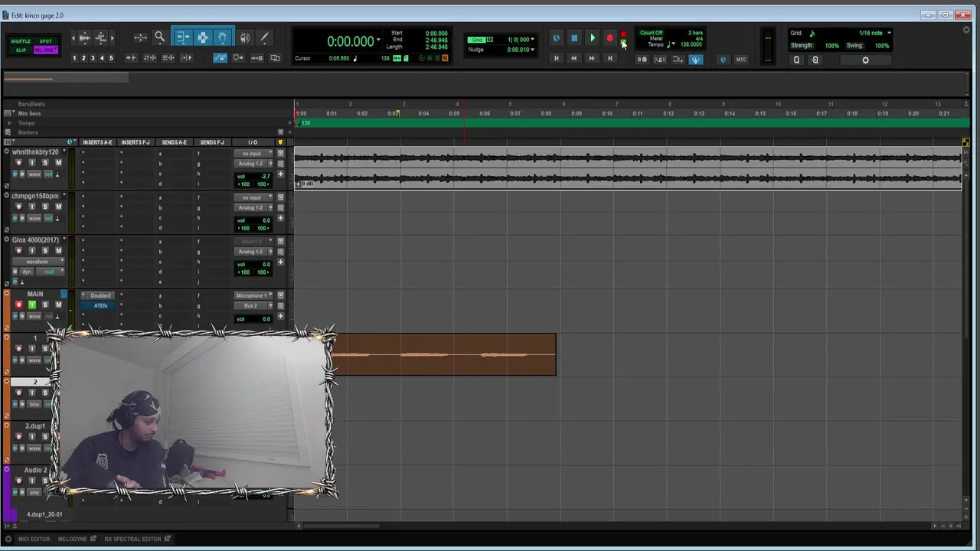Open Microphone 1 input selector on MAIN
The height and width of the screenshot is (551, 980).
253,295
